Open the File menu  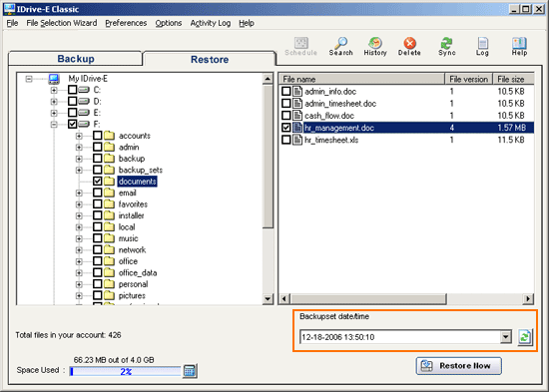[12, 23]
